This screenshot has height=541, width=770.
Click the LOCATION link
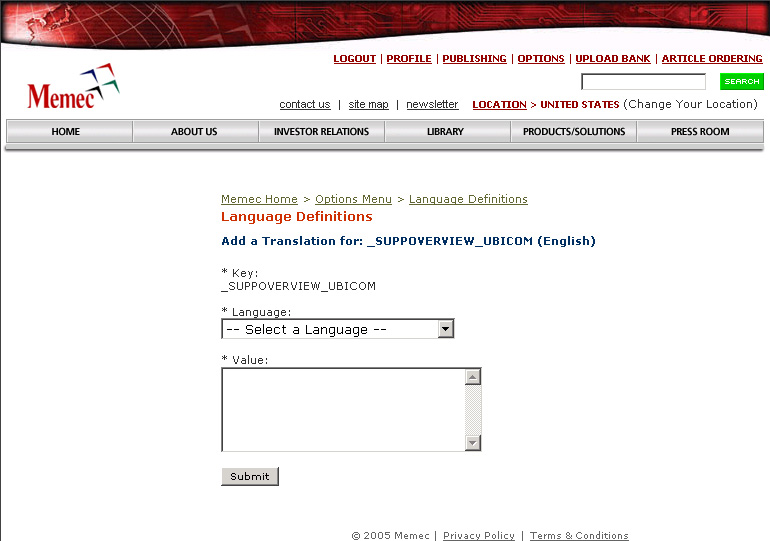499,105
